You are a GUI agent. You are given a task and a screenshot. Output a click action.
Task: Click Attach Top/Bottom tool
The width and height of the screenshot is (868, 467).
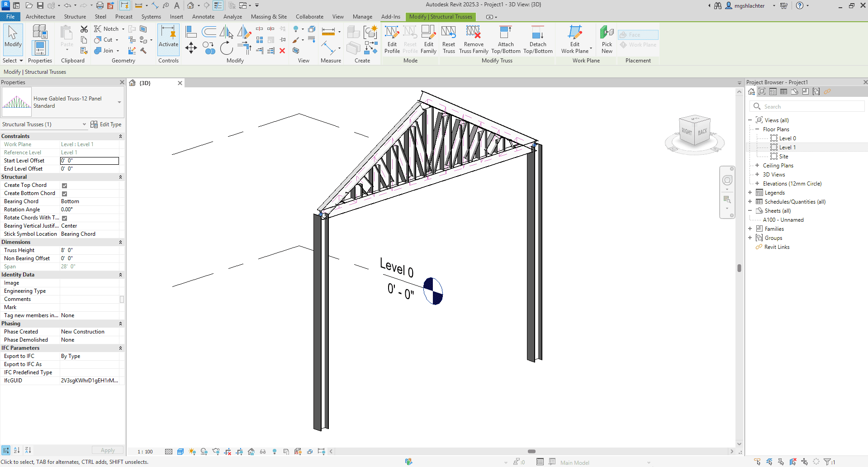click(505, 39)
